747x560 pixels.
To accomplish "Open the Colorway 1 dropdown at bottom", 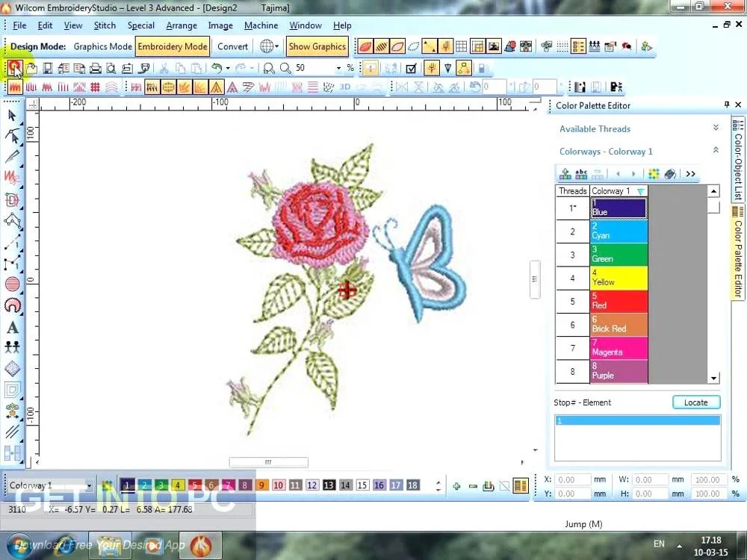I will pos(89,485).
